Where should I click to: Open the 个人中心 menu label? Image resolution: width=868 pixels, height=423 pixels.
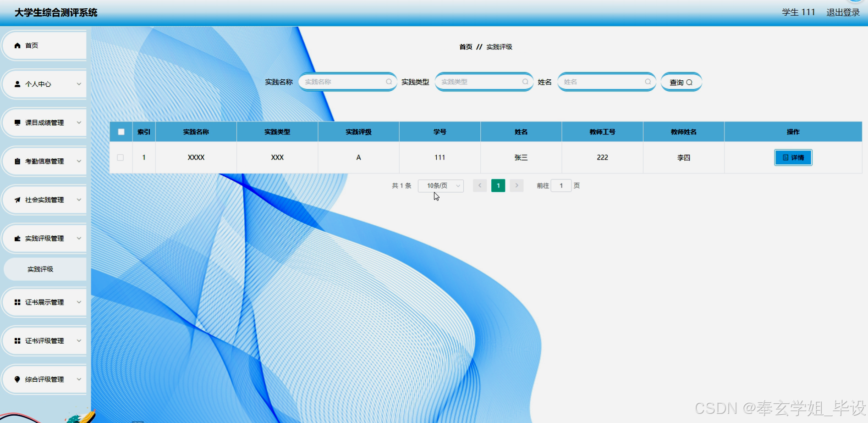coord(38,84)
